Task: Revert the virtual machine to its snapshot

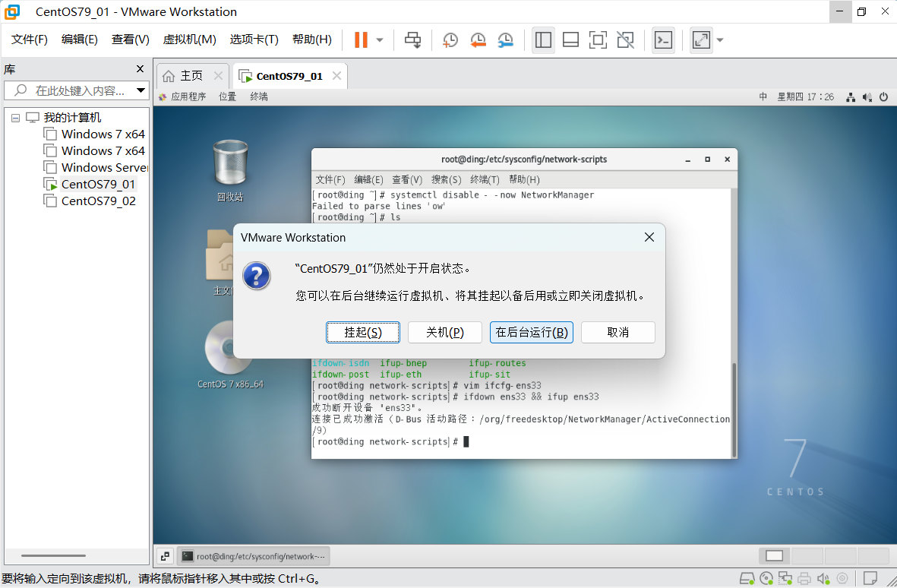Action: [478, 40]
